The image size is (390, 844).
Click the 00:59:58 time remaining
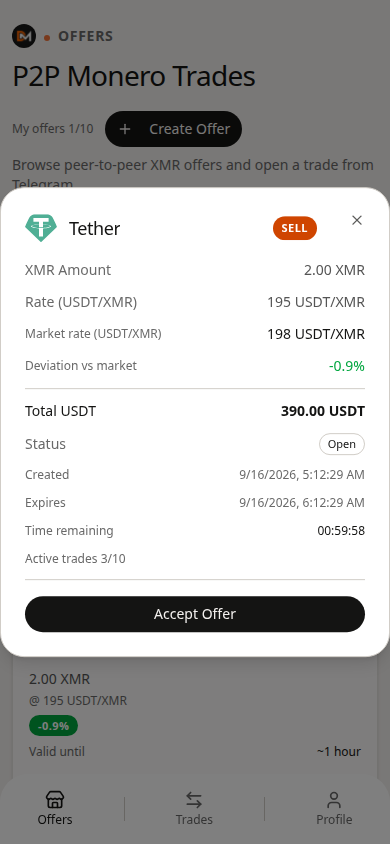tap(341, 531)
